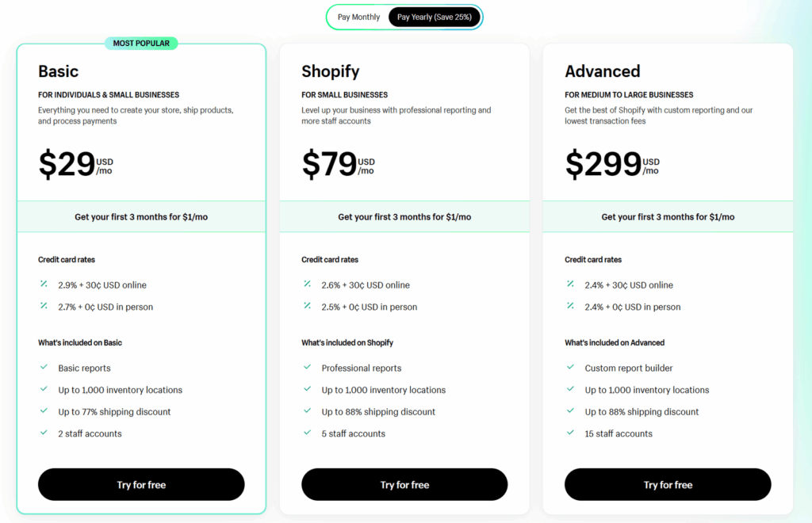Click the Shopify plan title
Screen dimensions: 812x523
pyautogui.click(x=330, y=71)
